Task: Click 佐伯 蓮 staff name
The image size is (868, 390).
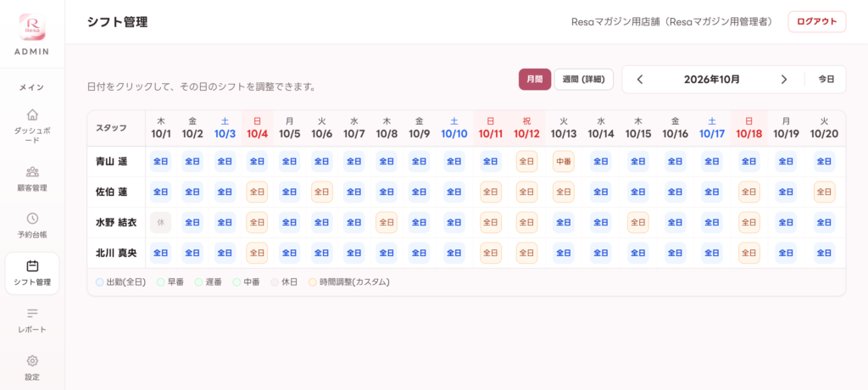Action: 112,192
